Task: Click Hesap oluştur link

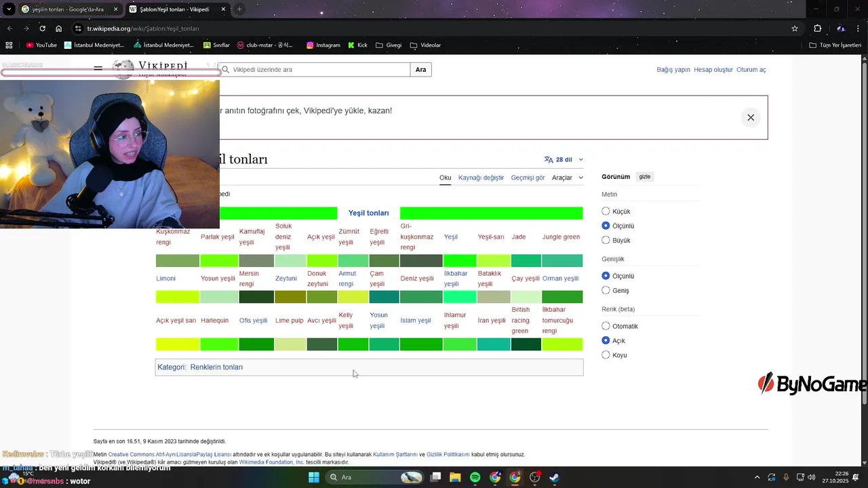Action: [713, 70]
